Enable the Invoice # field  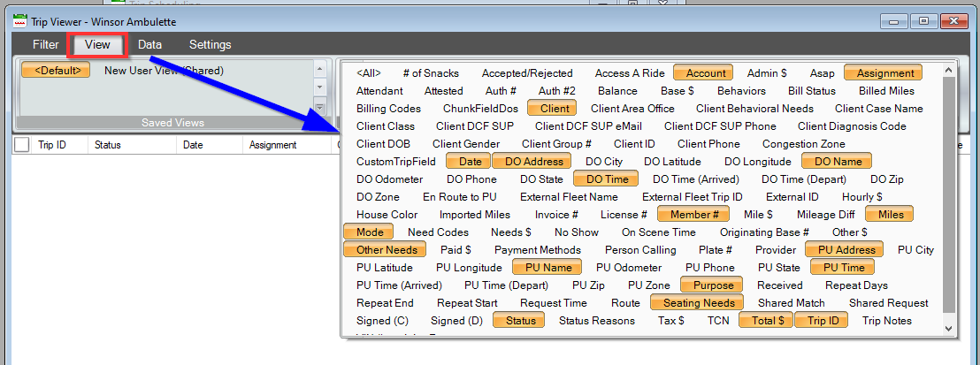point(556,215)
